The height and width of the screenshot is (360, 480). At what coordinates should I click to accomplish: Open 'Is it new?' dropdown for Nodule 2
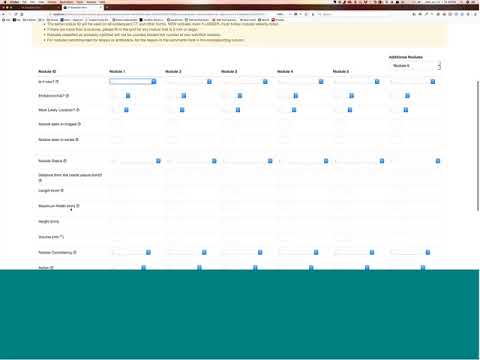click(x=189, y=82)
